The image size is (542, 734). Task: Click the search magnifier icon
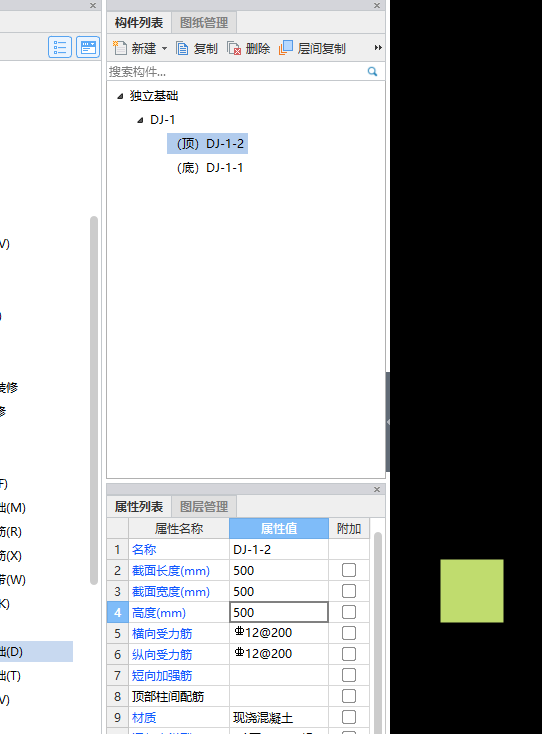click(x=373, y=72)
